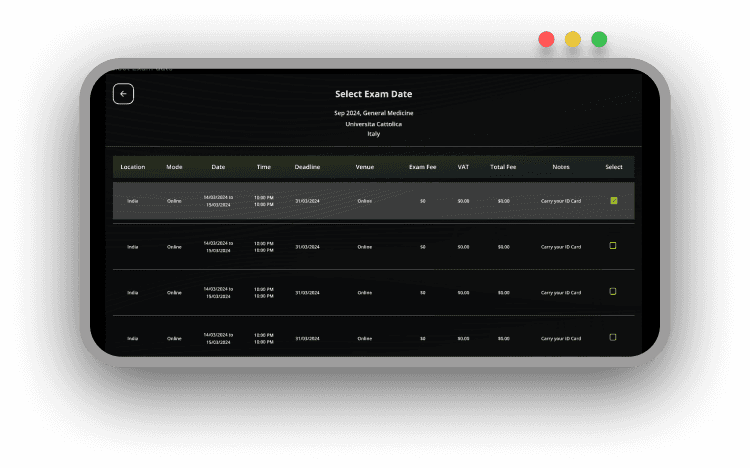Click the Location column header
This screenshot has width=750, height=468.
pyautogui.click(x=133, y=167)
